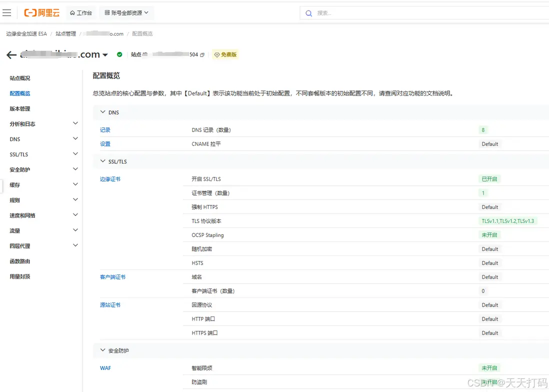Screen dimensions: 549x392
Task: Click CNAME 拉平 Default value
Action: pyautogui.click(x=490, y=144)
